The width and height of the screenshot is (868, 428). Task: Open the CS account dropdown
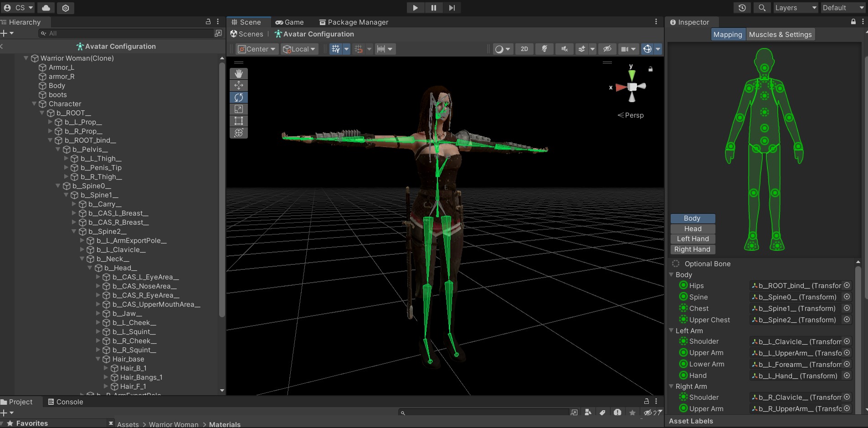18,8
